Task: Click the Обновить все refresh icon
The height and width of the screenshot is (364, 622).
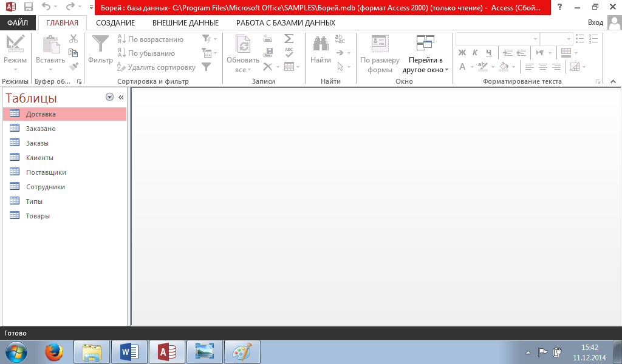Action: [x=243, y=44]
